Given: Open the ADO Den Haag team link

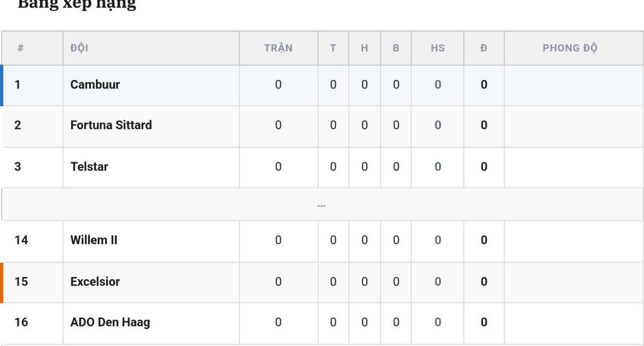Looking at the screenshot, I should point(110,323).
